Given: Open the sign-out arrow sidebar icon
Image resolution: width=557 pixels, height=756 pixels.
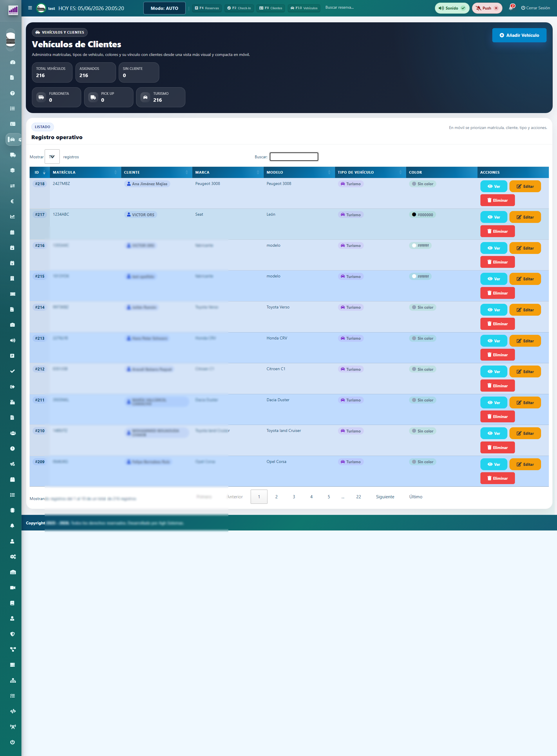Looking at the screenshot, I should [12, 387].
